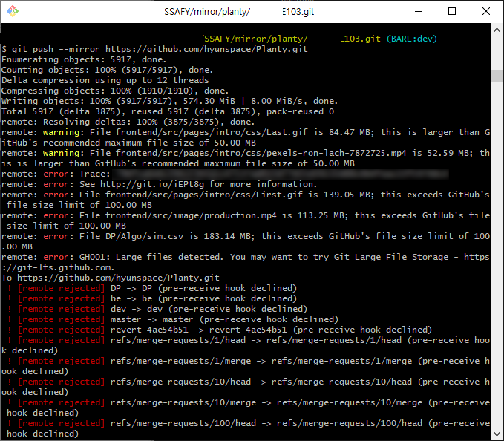Image resolution: width=504 pixels, height=441 pixels.
Task: Click 'Compressing objects: 100% (1910/1910)' line
Action: click(115, 91)
